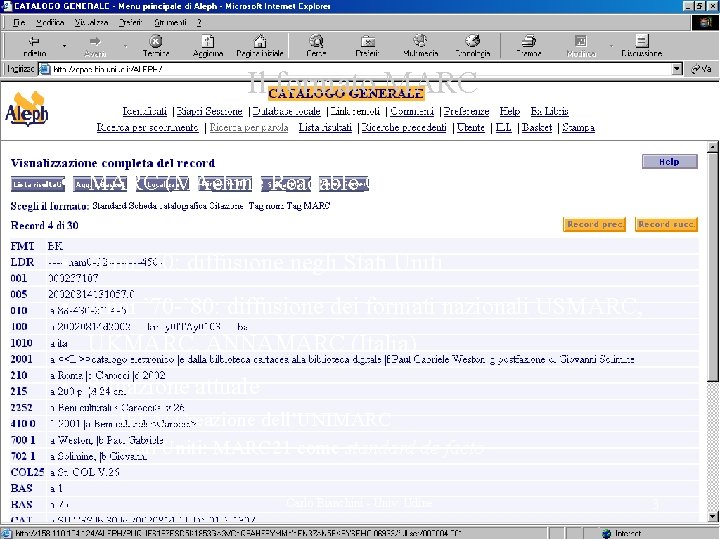Click the page scrollbar down arrow
Screen dimensions: 720x540
tap(713, 516)
